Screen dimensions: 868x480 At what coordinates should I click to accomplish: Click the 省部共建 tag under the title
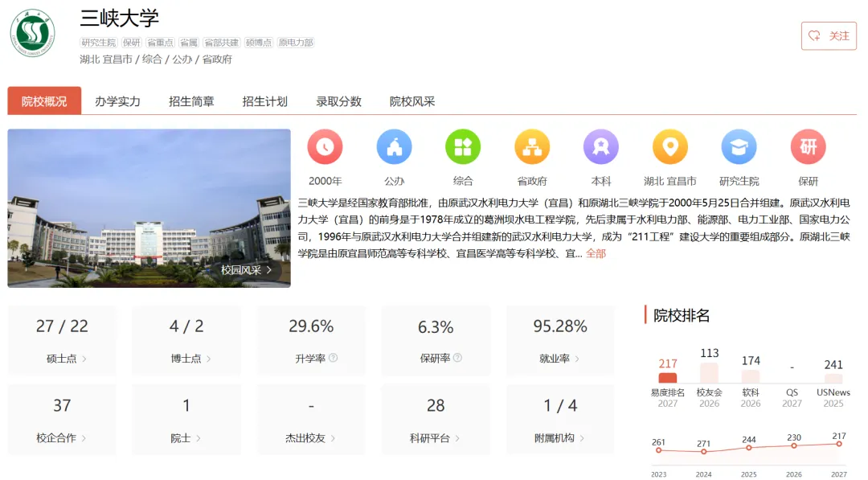coord(221,43)
